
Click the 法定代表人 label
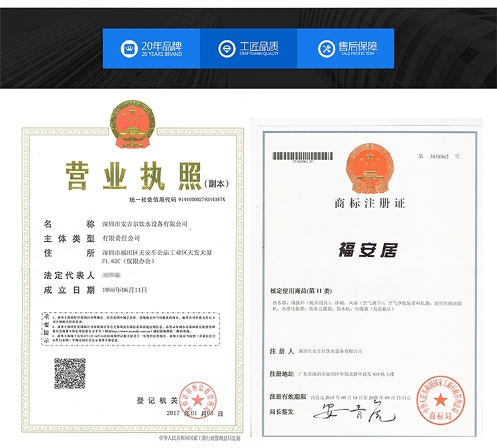[x=70, y=276]
